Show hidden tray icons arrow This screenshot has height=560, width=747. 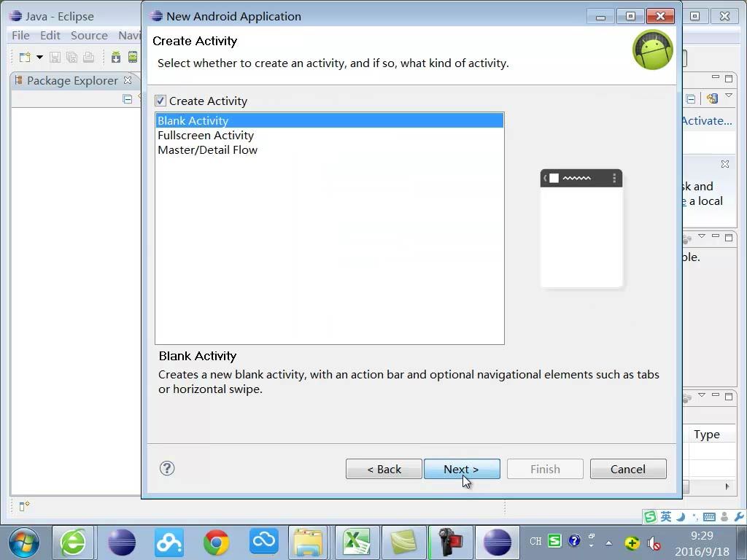609,542
